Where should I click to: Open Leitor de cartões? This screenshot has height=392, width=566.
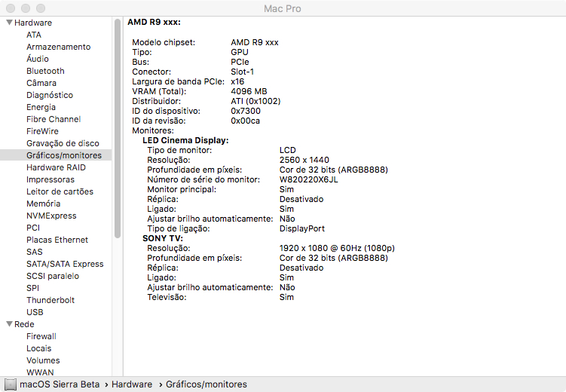(x=60, y=191)
